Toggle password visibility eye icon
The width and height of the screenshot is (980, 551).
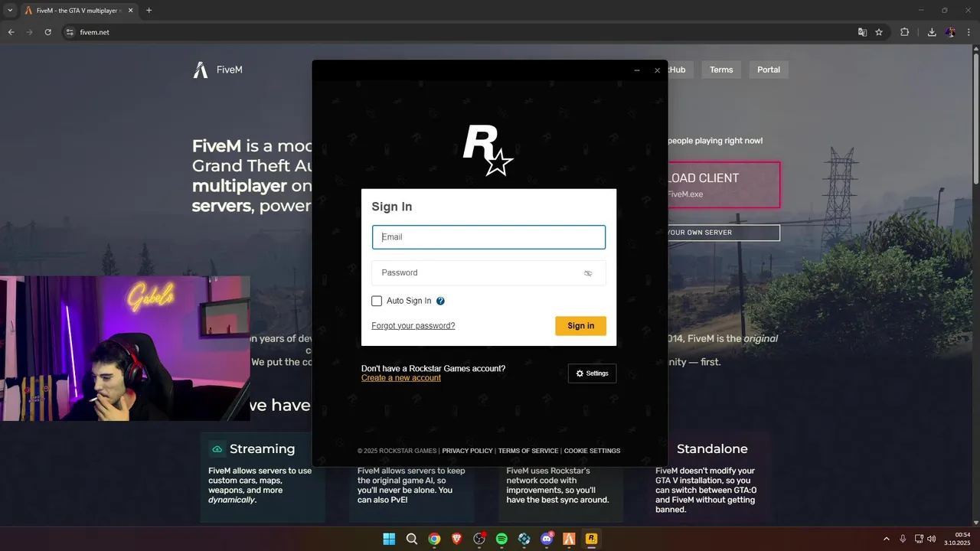588,273
